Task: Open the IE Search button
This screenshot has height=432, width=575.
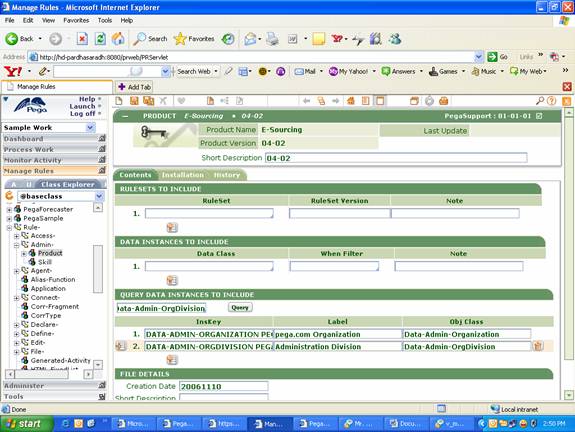Action: pos(150,39)
